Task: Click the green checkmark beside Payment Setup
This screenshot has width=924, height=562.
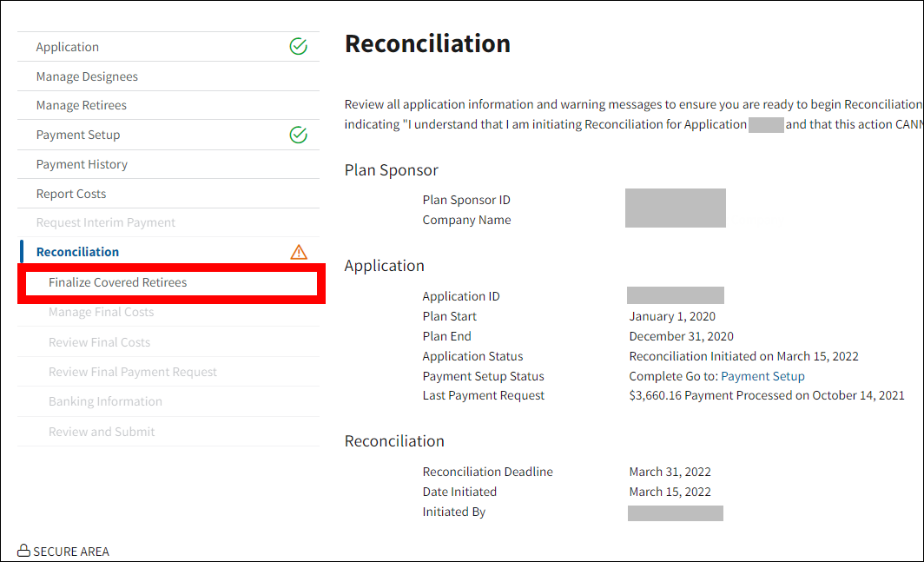Action: 298,135
